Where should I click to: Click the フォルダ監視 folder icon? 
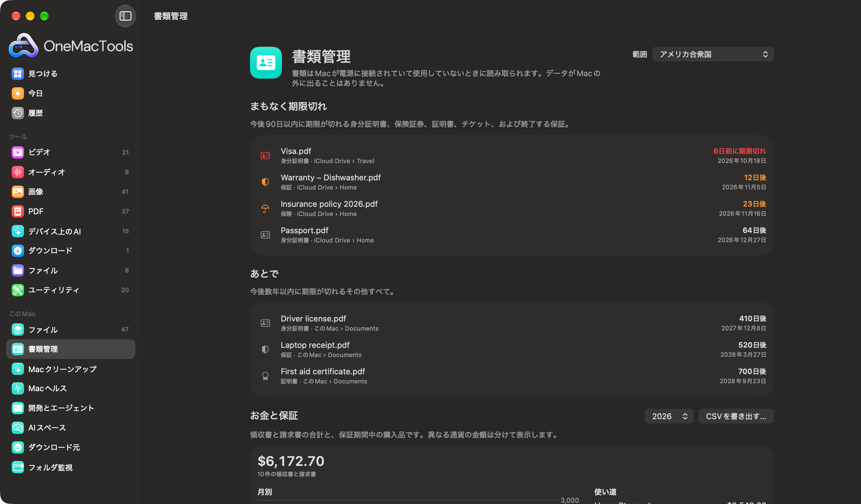(x=18, y=467)
